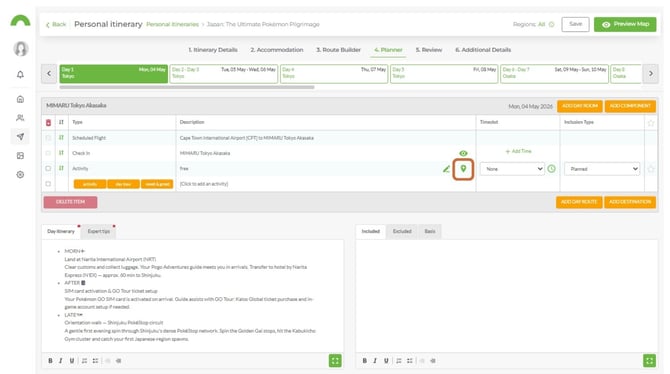Select Day 6 - Day 7 Osaka card
The image size is (670, 374).
(554, 74)
